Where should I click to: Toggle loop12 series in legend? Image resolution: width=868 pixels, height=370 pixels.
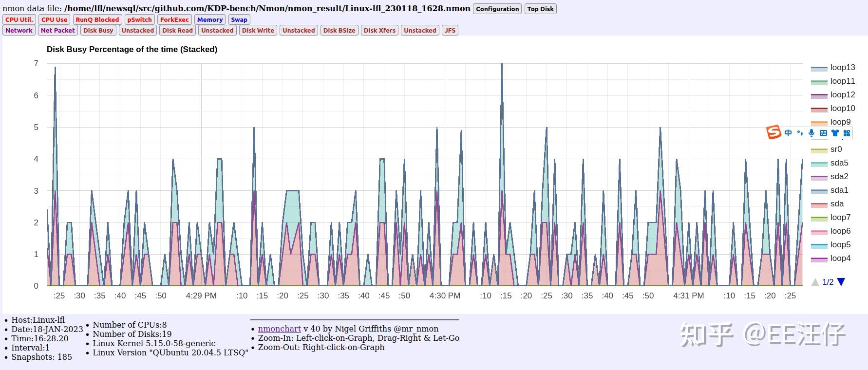833,95
